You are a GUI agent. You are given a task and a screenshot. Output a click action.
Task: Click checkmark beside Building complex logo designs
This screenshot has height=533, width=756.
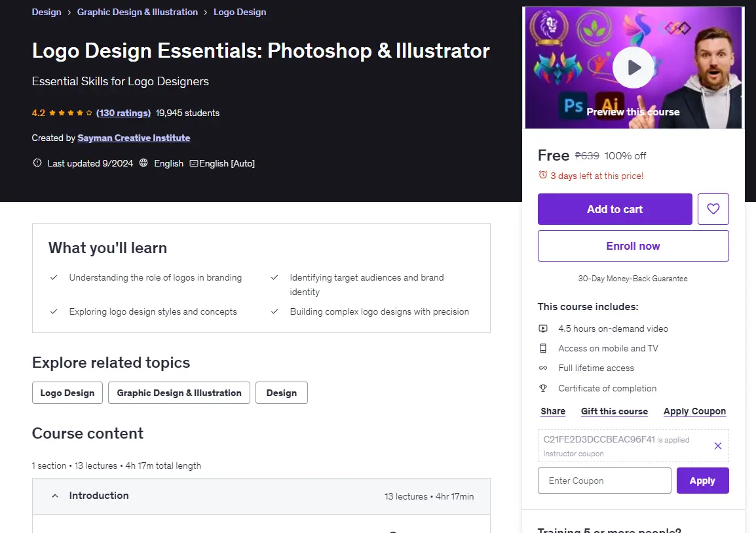[274, 311]
